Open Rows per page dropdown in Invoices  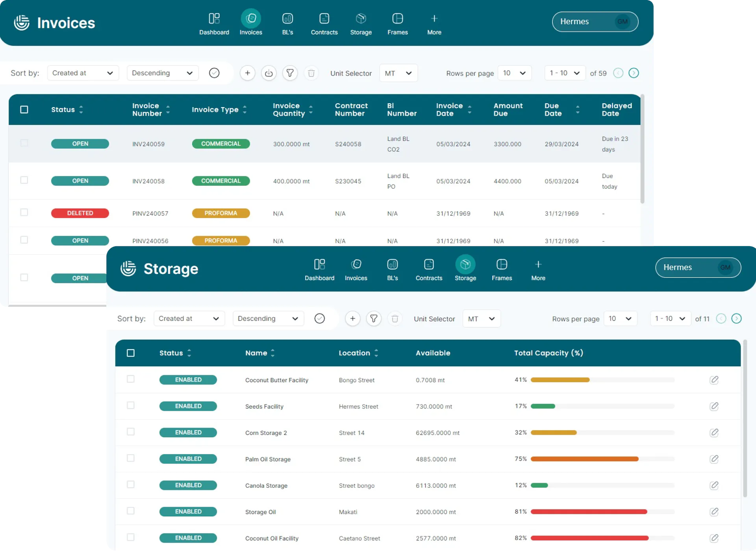click(x=514, y=73)
